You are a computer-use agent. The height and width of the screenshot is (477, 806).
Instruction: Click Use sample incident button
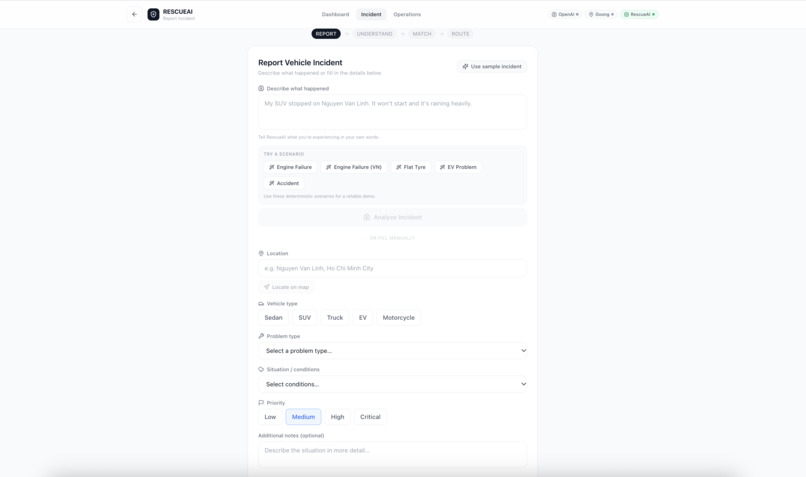(x=492, y=66)
